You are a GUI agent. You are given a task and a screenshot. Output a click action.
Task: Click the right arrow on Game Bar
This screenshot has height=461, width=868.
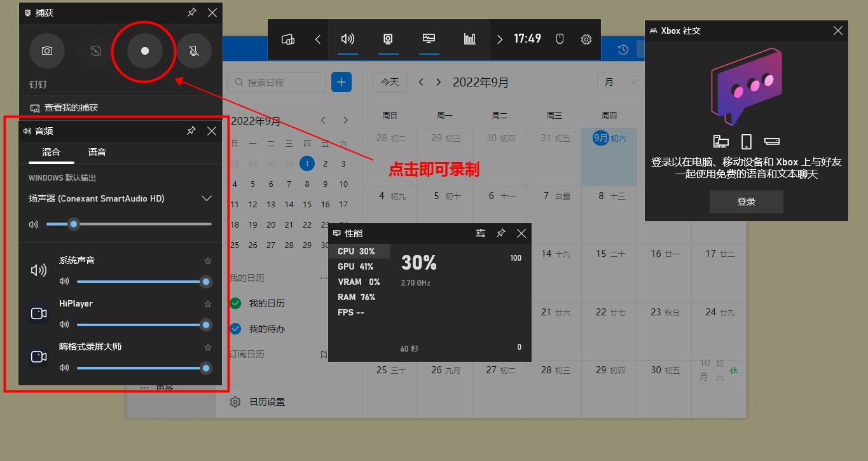point(500,39)
